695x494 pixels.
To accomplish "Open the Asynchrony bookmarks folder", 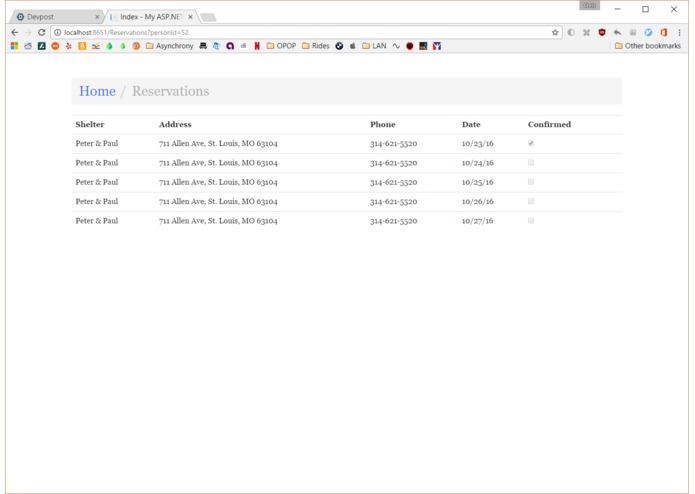I will pos(169,46).
